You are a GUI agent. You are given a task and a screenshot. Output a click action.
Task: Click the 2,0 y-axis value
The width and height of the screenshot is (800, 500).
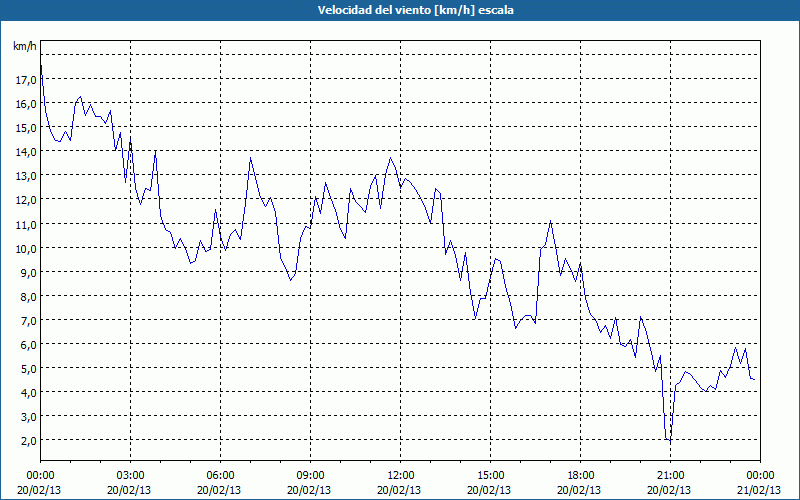28,440
